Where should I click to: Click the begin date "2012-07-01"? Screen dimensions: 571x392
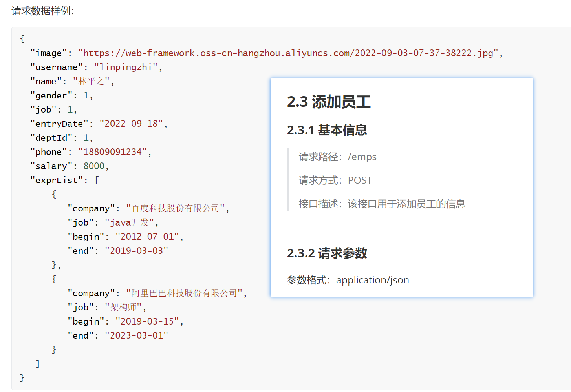click(x=147, y=237)
